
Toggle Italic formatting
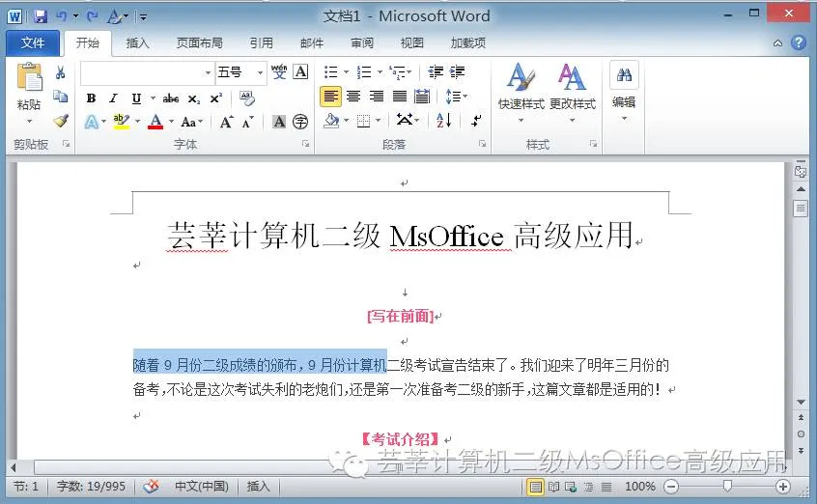113,98
